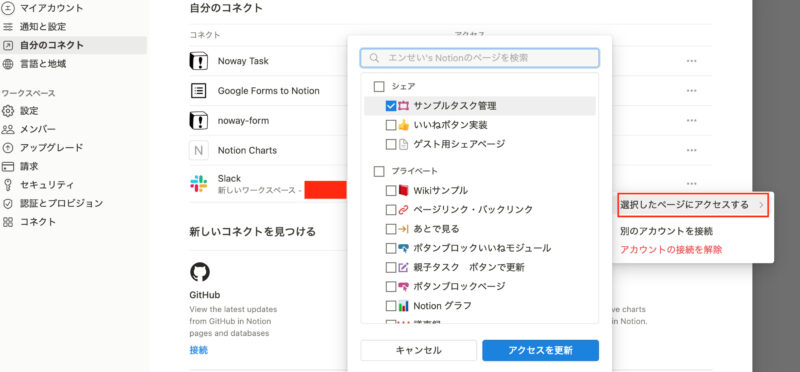Click the Notion Charts connection name
The height and width of the screenshot is (372, 800).
[x=247, y=151]
